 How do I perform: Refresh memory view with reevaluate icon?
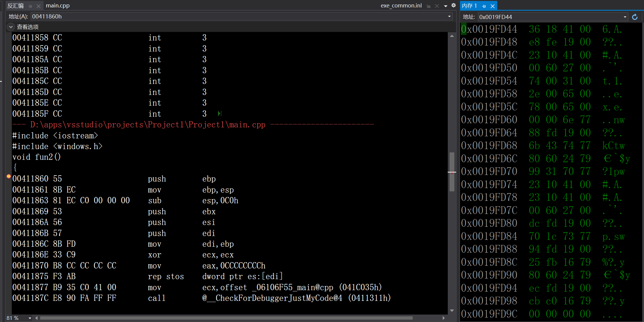(x=635, y=17)
